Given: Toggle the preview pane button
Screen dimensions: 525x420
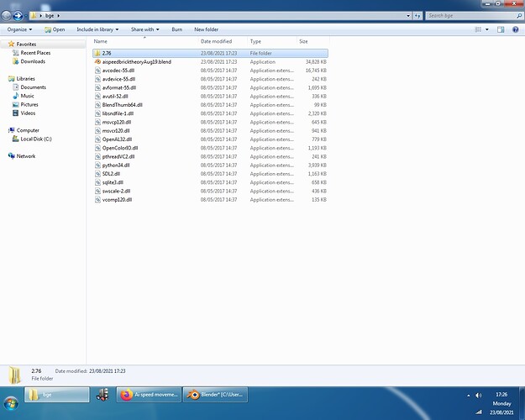Looking at the screenshot, I should (501, 29).
